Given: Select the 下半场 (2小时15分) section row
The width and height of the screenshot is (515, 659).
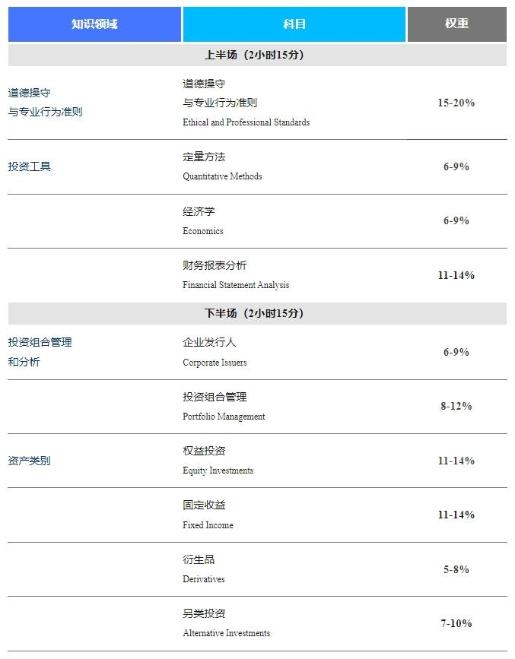Looking at the screenshot, I should click(x=257, y=314).
